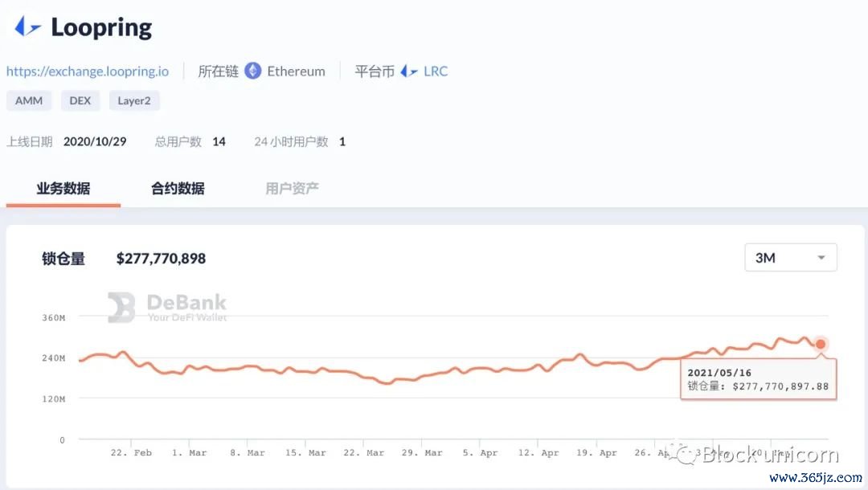Select the Layer2 tag

(134, 100)
